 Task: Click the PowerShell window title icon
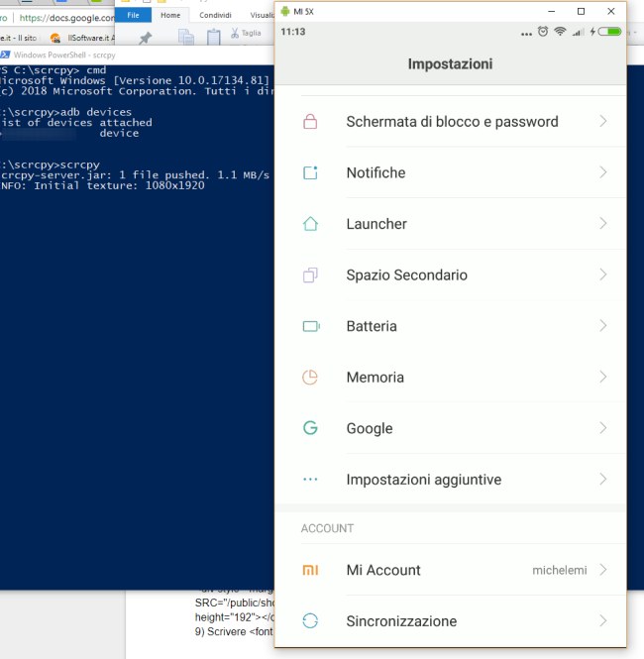pos(5,55)
